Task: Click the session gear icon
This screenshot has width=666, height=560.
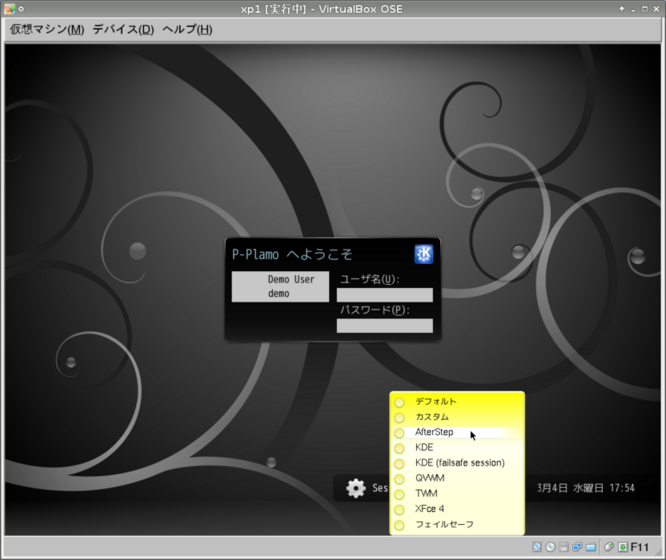Action: 356,488
